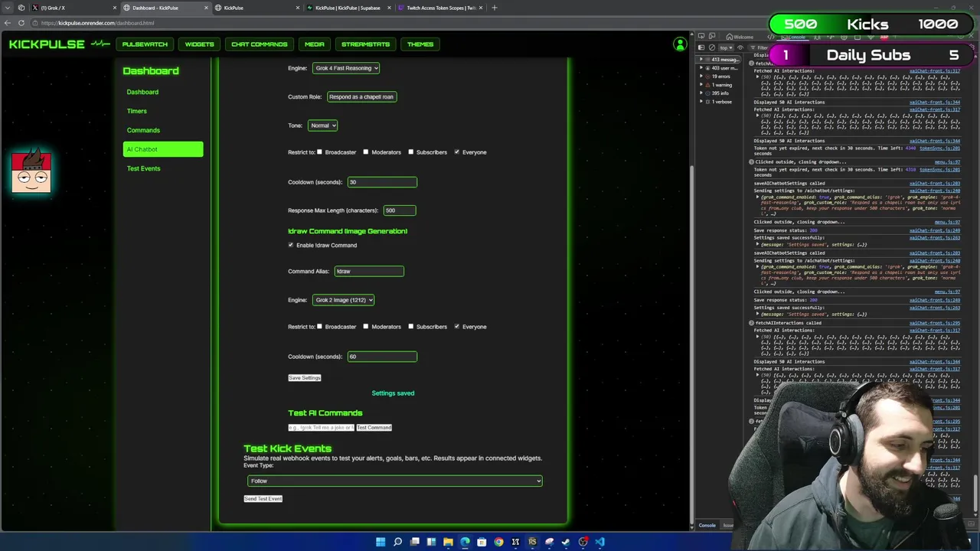Check Subscribers restriction for !draw command

(x=411, y=326)
